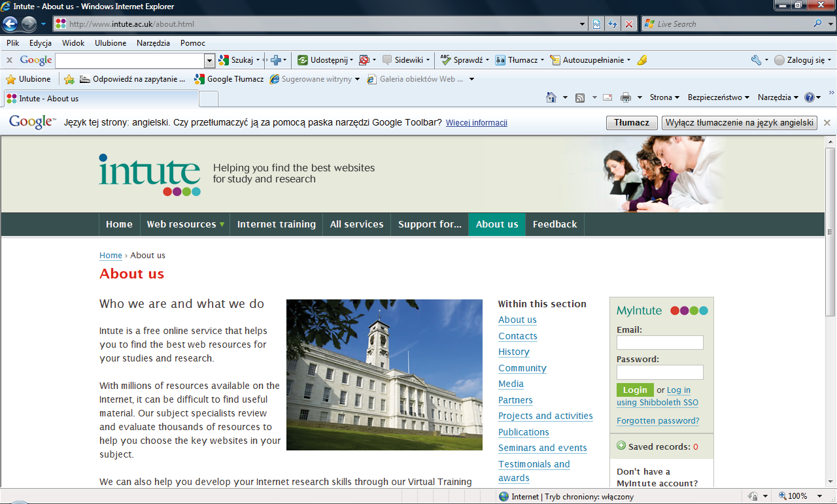Open the Pomoc menu

pyautogui.click(x=193, y=43)
